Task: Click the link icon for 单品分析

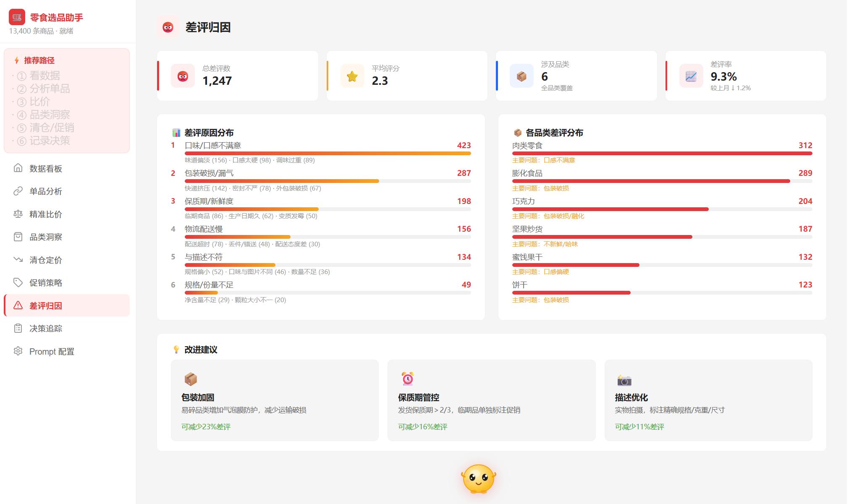Action: pyautogui.click(x=18, y=191)
